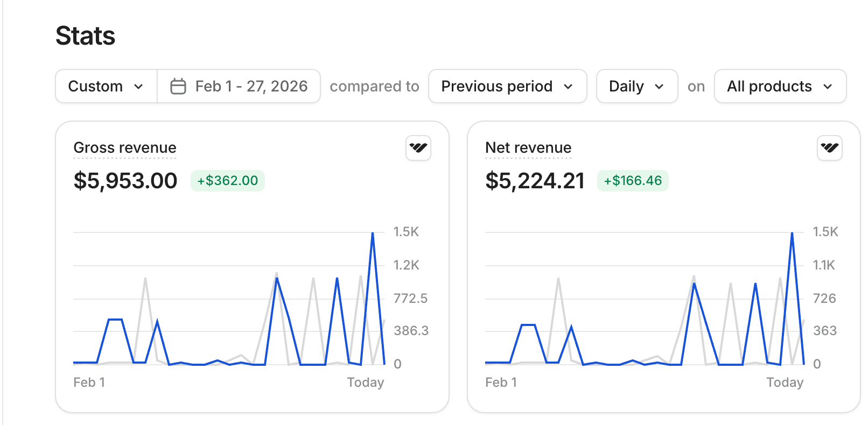The image size is (868, 425).
Task: Click the Gross revenue dotted-underline title
Action: click(x=125, y=148)
